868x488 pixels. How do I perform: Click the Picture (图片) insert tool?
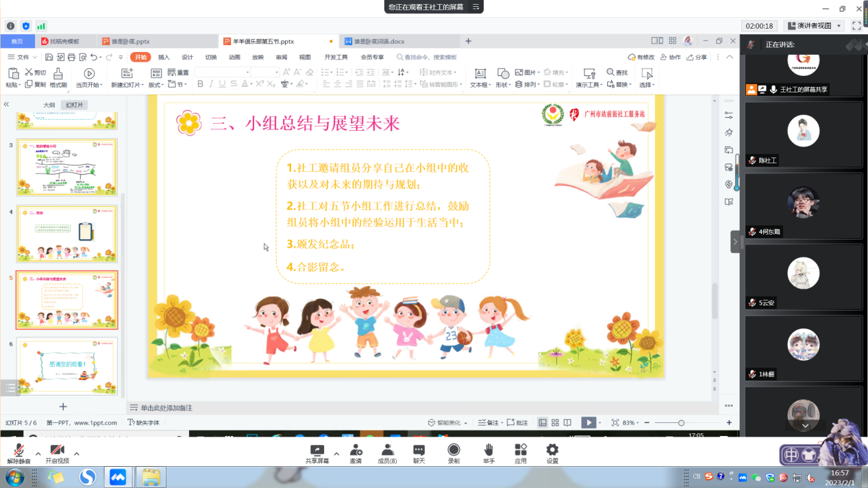(527, 73)
